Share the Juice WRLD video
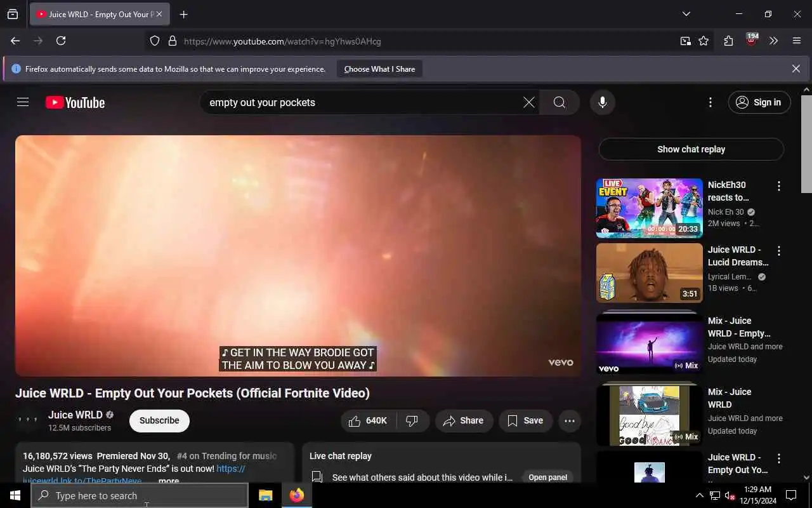The width and height of the screenshot is (812, 508). tap(464, 420)
